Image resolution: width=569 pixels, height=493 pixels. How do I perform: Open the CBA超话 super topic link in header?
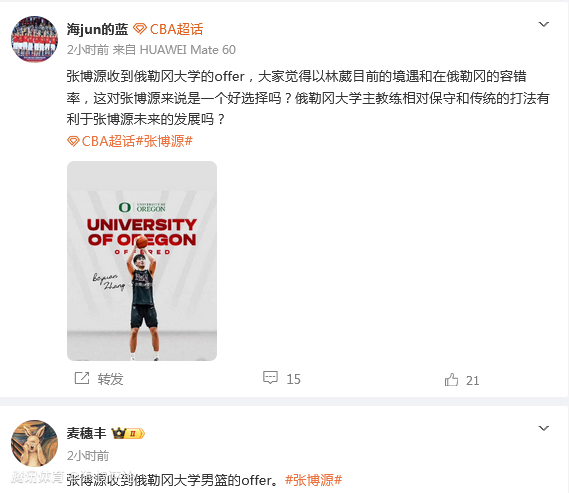coord(176,29)
